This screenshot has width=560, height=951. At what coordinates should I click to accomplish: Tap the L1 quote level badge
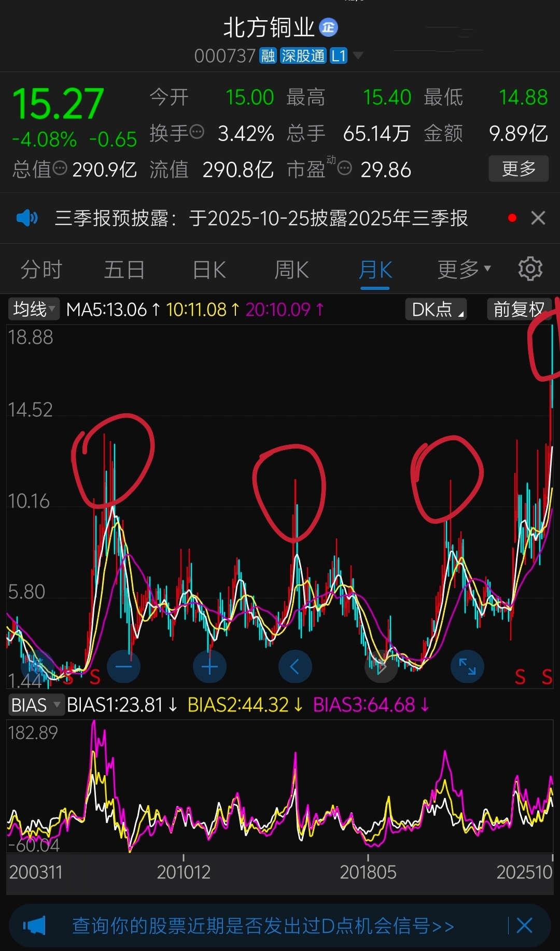coord(339,55)
